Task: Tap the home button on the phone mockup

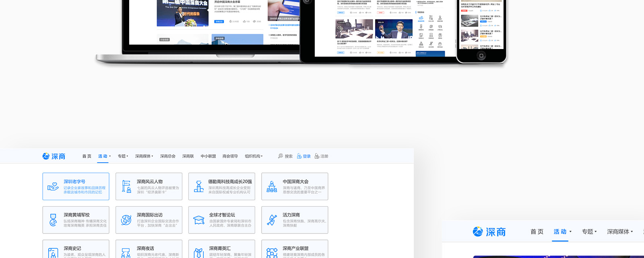Action: point(481,56)
